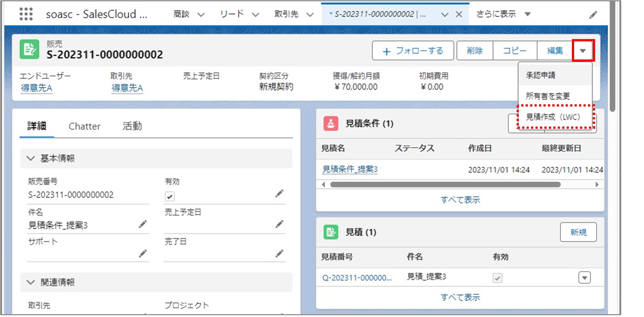The height and width of the screenshot is (317, 644).
Task: Collapse the 基本情報 section
Action: click(31, 158)
